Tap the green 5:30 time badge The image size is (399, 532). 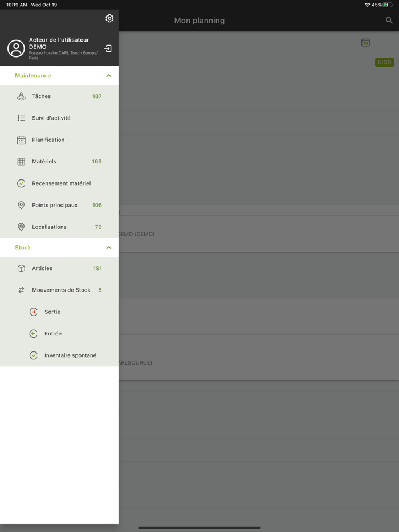pyautogui.click(x=384, y=63)
